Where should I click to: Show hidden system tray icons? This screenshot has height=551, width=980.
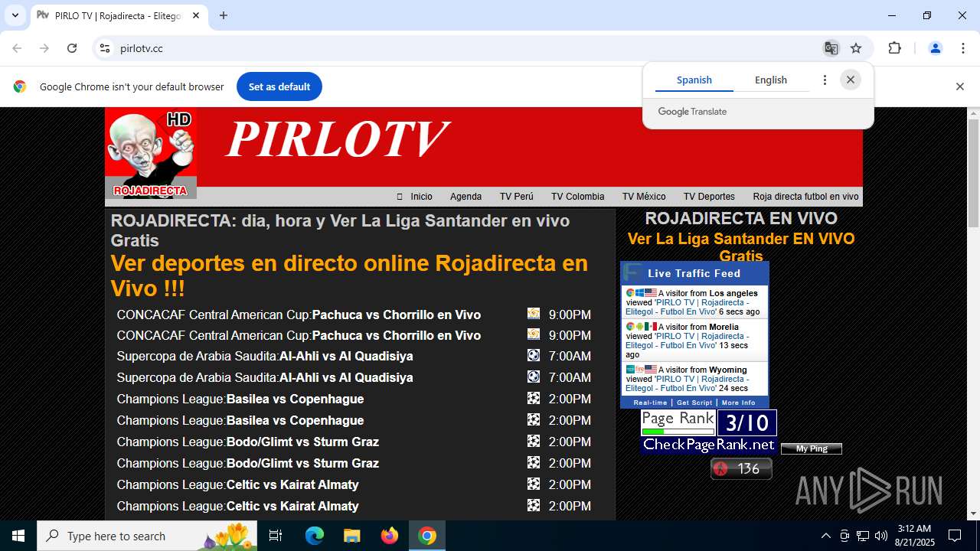[825, 536]
